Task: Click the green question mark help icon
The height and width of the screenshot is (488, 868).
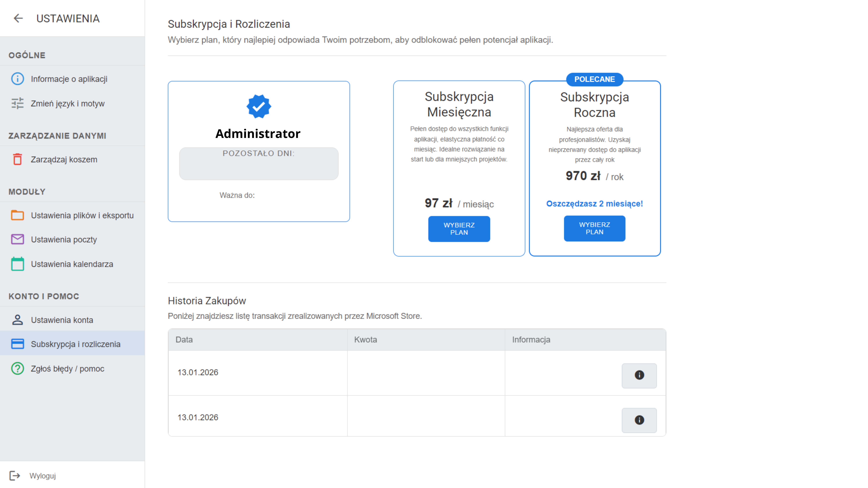Action: (x=18, y=368)
